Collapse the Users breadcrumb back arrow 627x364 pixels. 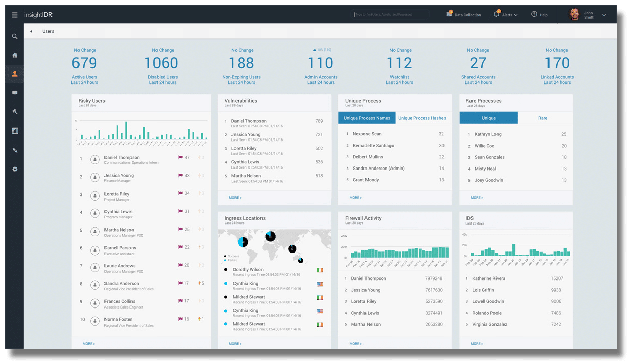coord(31,32)
